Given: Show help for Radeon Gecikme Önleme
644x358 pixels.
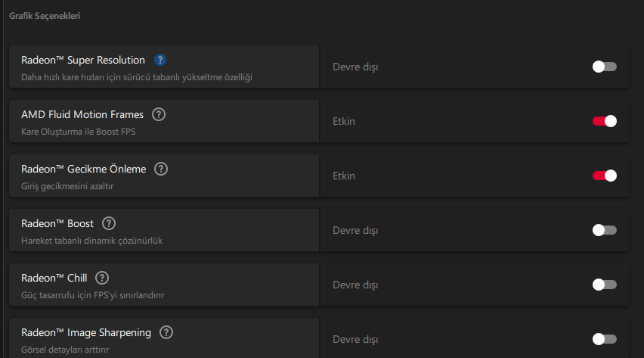Looking at the screenshot, I should click(161, 169).
